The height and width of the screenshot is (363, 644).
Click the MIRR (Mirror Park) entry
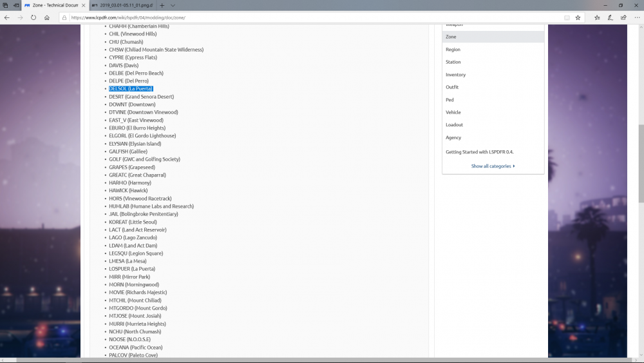pyautogui.click(x=129, y=277)
